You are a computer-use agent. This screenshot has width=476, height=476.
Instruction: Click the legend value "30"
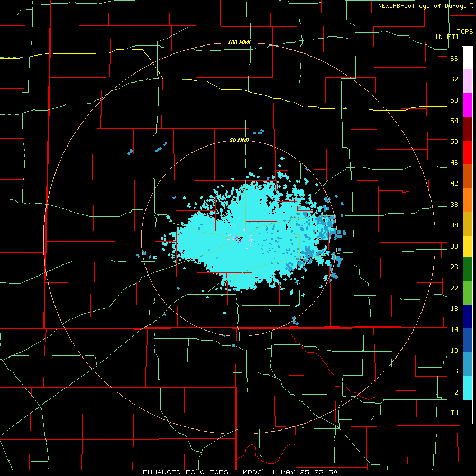click(454, 246)
